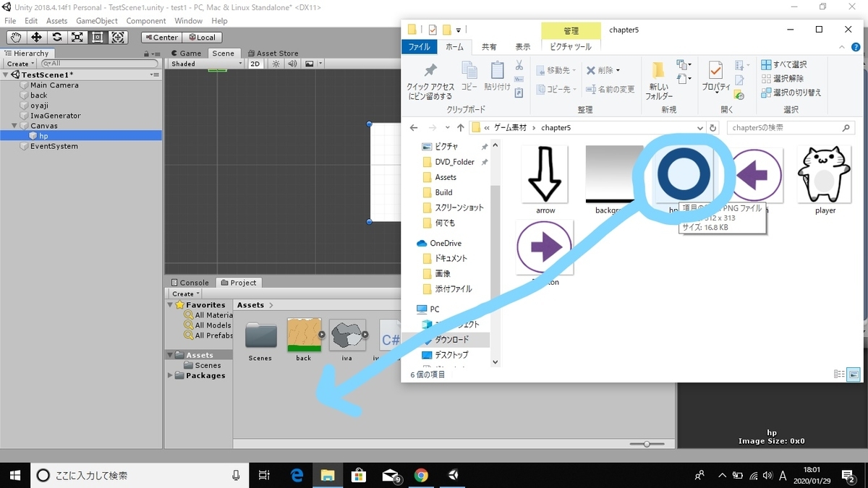Screen dimensions: 868x488
Task: Click すべて選択 in Explorer ribbon
Action: coord(783,65)
